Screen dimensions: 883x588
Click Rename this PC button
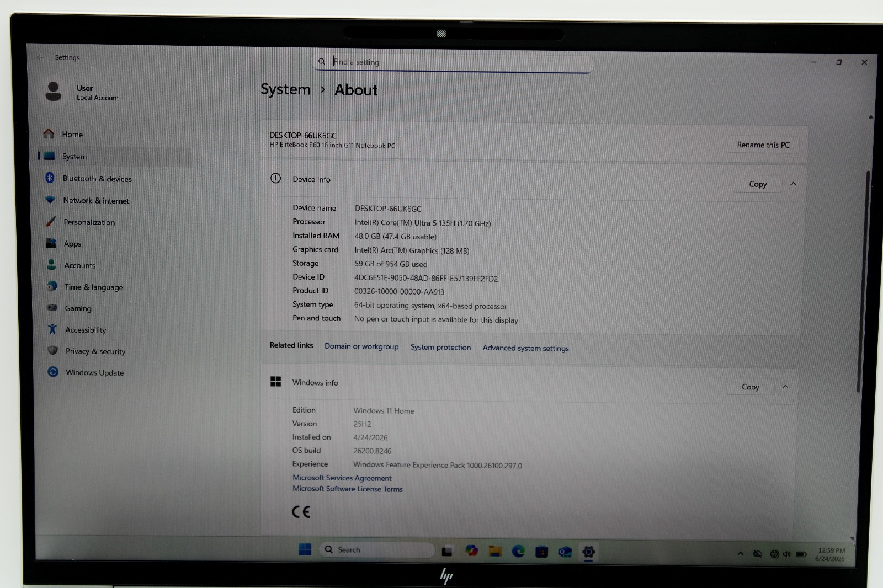763,145
